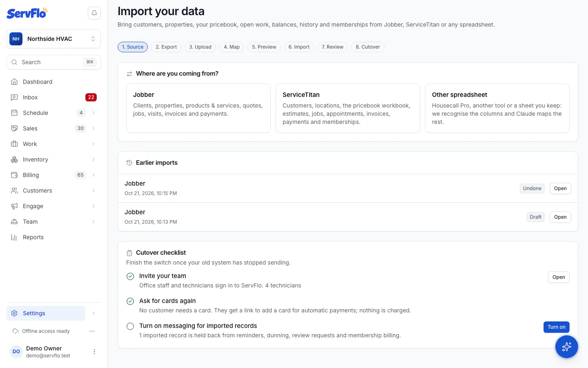This screenshot has height=368, width=588.
Task: Choose Jobber as the import source
Action: 198,108
